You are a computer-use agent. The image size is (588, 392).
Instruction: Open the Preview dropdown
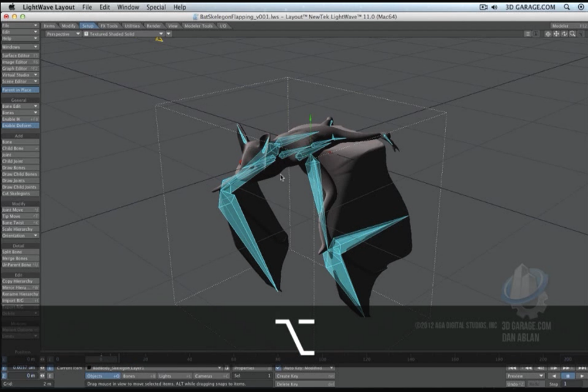525,376
